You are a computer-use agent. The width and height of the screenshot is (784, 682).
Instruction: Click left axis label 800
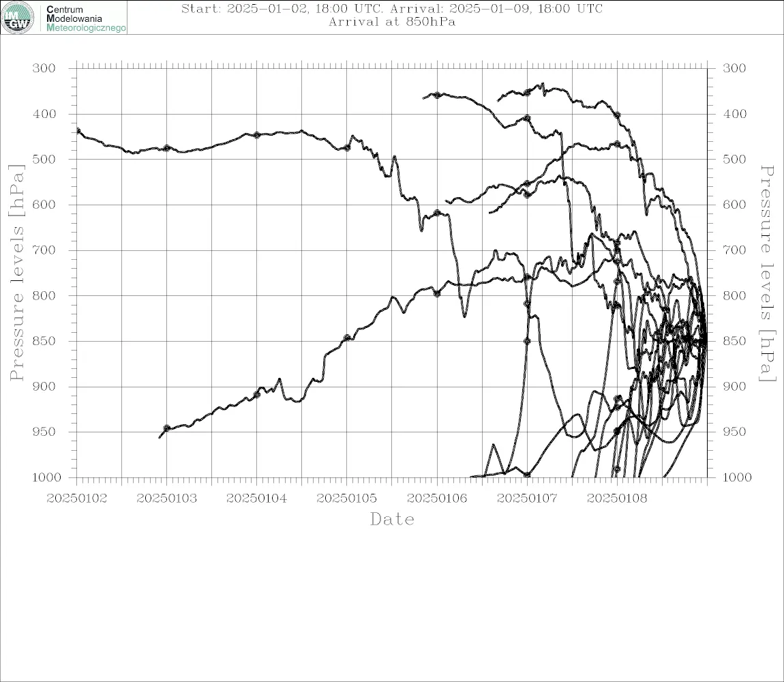pyautogui.click(x=44, y=295)
